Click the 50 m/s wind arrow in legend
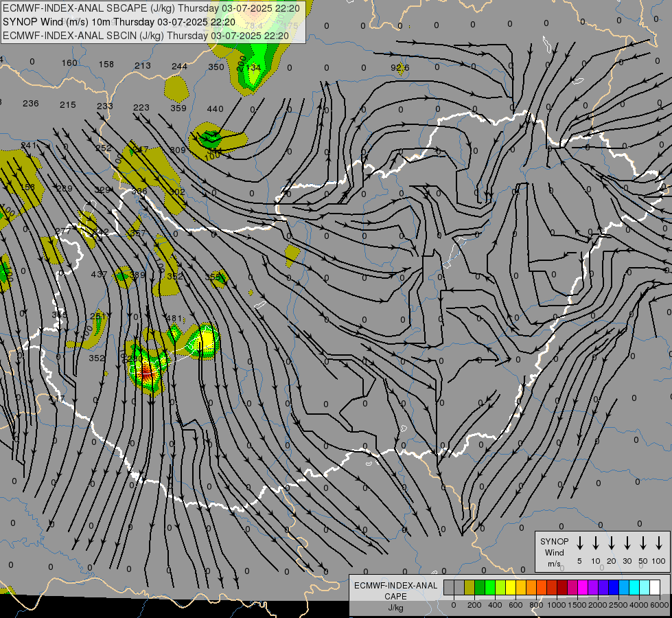672x618 pixels. pyautogui.click(x=643, y=543)
